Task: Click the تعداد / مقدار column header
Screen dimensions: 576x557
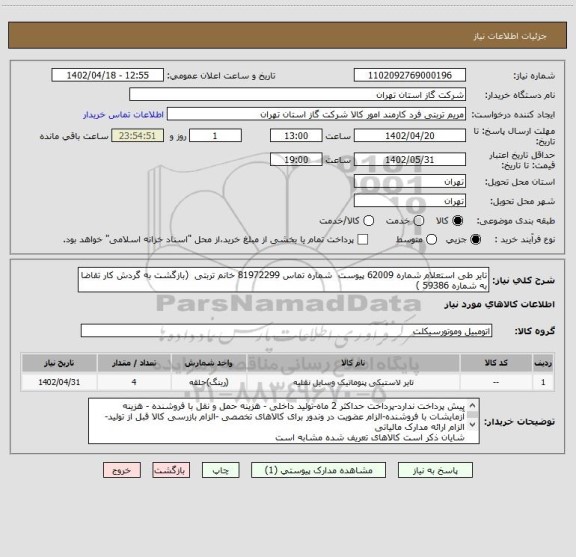Action: [x=134, y=363]
